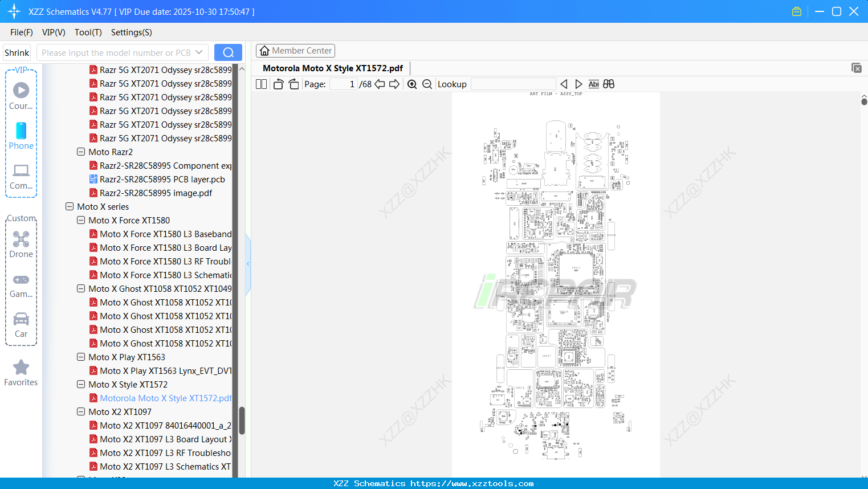Toggle Abi case-sensitive lookup option
This screenshot has width=868, height=489.
tap(593, 84)
